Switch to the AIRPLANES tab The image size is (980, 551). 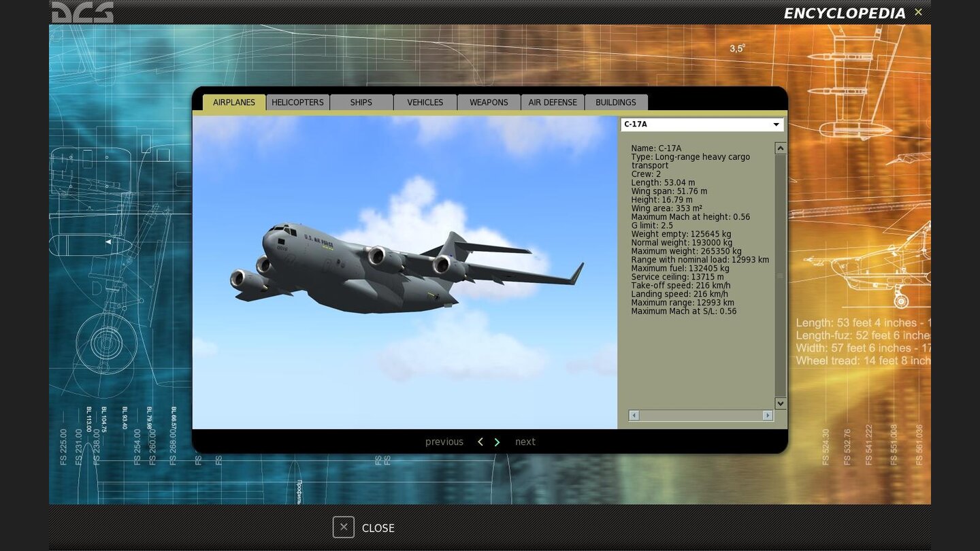tap(234, 102)
